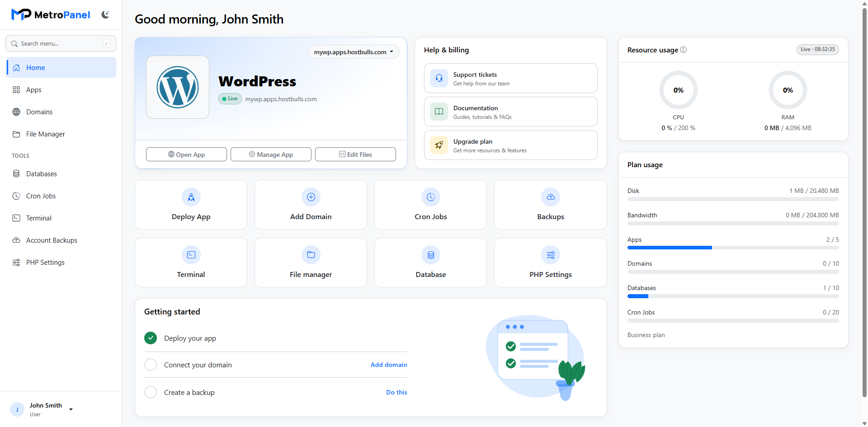Viewport: 868px width, 427px height.
Task: Click the Database tile icon
Action: [431, 255]
